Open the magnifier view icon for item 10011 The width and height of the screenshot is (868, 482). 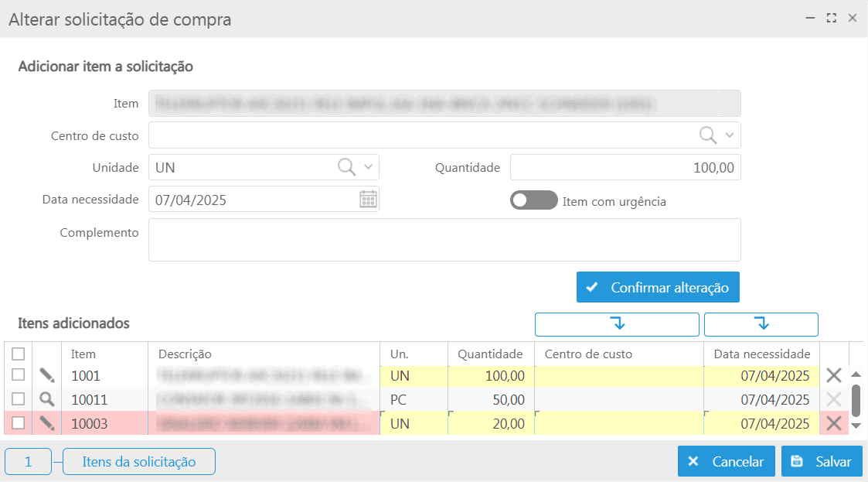click(x=48, y=400)
